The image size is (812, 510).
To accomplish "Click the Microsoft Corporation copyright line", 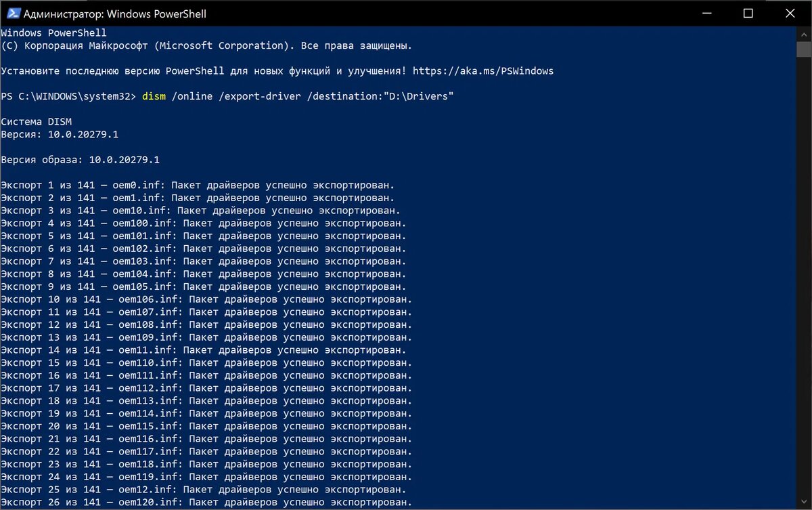I will tap(206, 45).
